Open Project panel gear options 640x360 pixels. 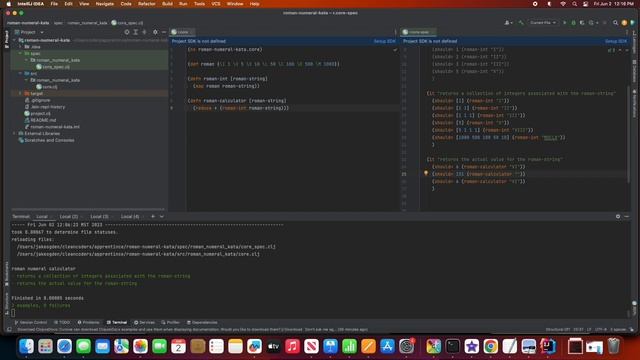click(x=155, y=32)
